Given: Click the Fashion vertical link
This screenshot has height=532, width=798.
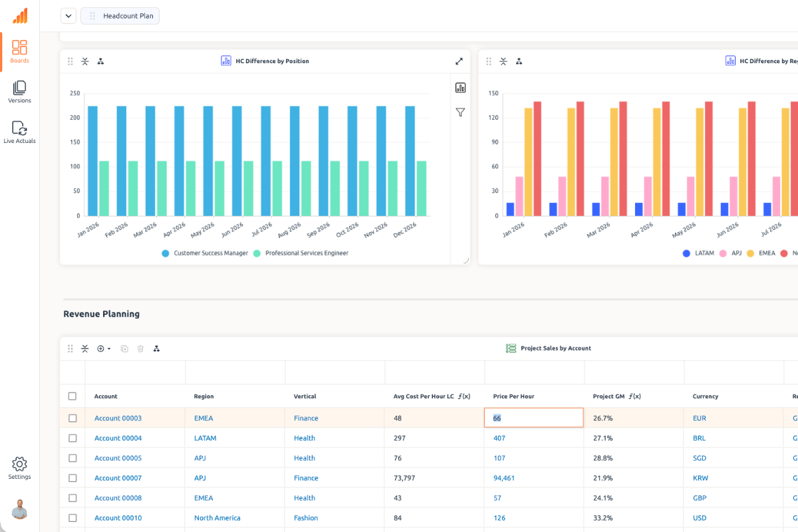Looking at the screenshot, I should click(306, 518).
